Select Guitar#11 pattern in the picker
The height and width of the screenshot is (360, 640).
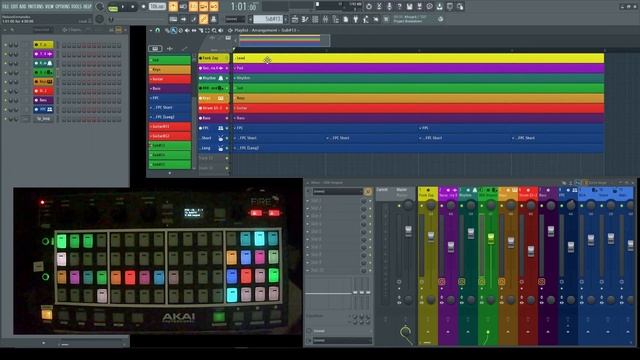170,126
